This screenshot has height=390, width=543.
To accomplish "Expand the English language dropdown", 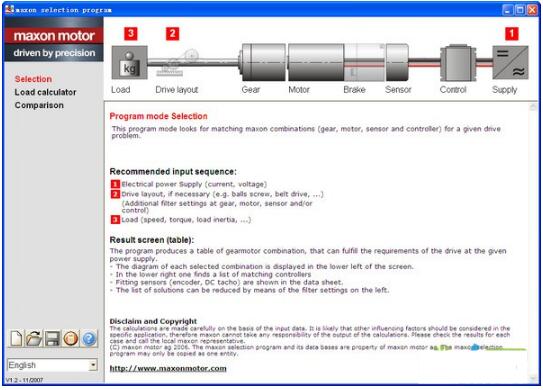I will (93, 365).
